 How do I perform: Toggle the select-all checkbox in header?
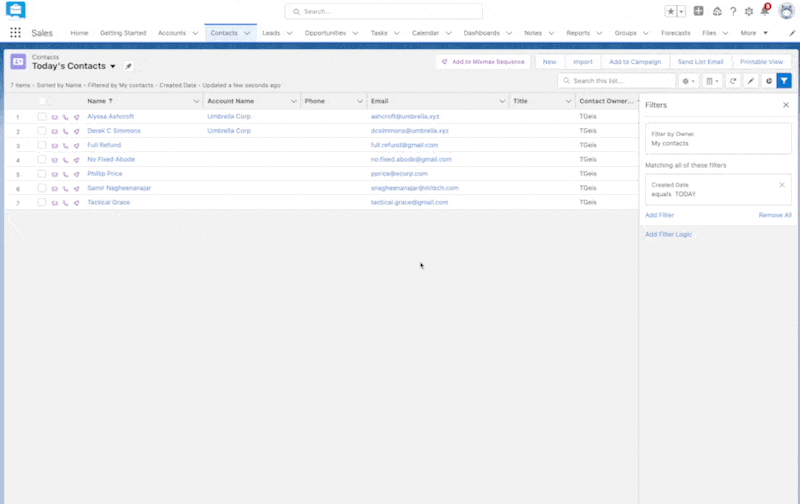(42, 101)
